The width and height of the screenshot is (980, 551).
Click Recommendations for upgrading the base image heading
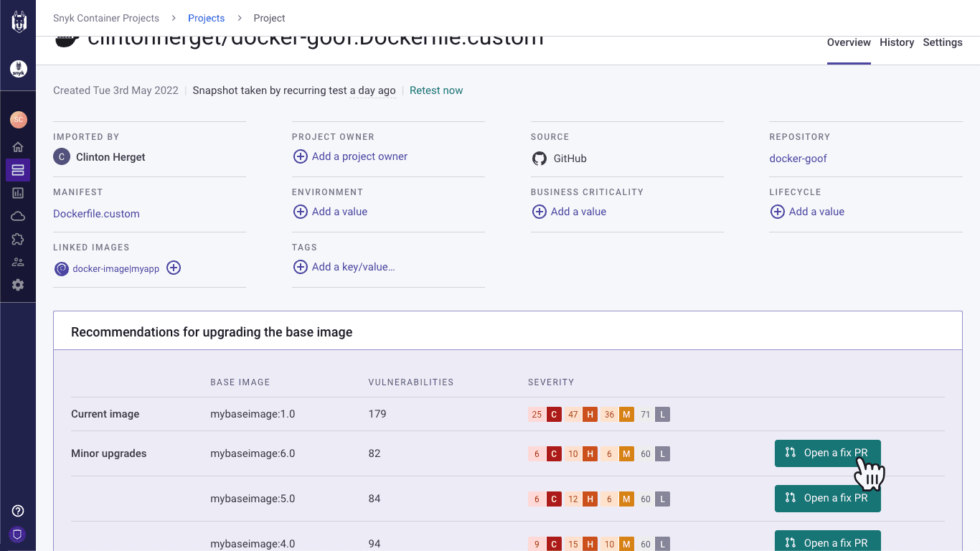pyautogui.click(x=212, y=332)
